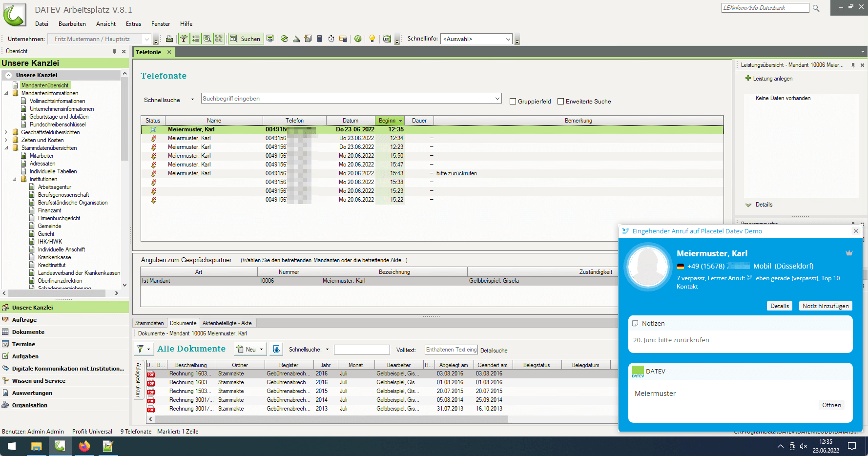Click the magnifier icon next to LEXinform search
This screenshot has height=456, width=868.
816,8
